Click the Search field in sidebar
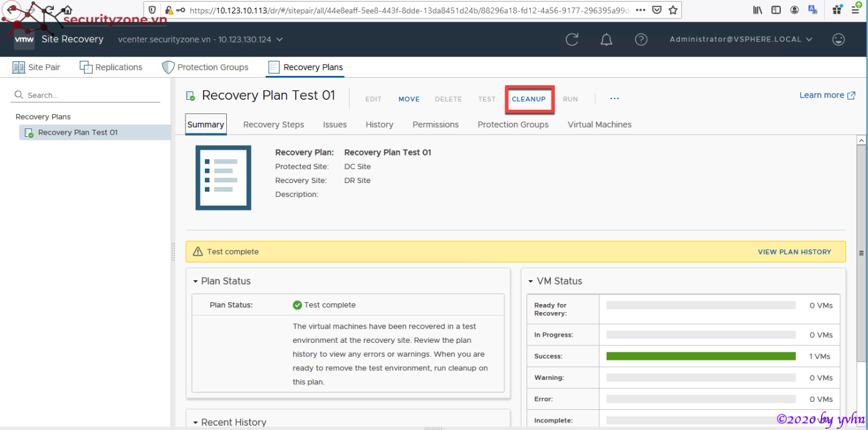868x430 pixels. pos(86,95)
